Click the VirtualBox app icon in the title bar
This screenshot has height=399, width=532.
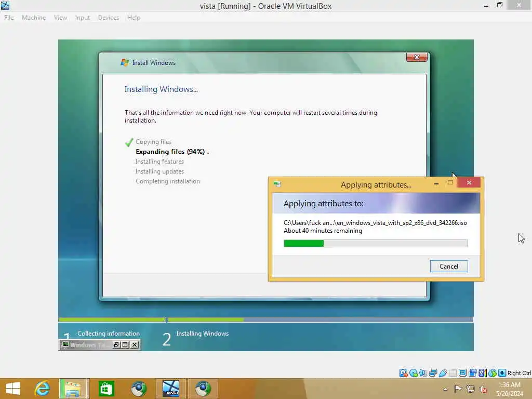point(5,5)
